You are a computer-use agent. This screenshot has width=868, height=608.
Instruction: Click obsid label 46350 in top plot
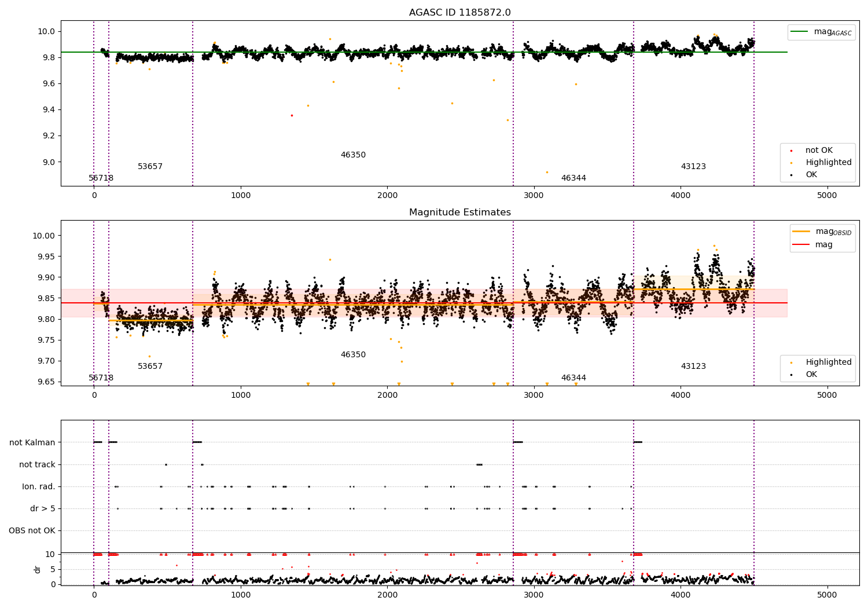[353, 155]
